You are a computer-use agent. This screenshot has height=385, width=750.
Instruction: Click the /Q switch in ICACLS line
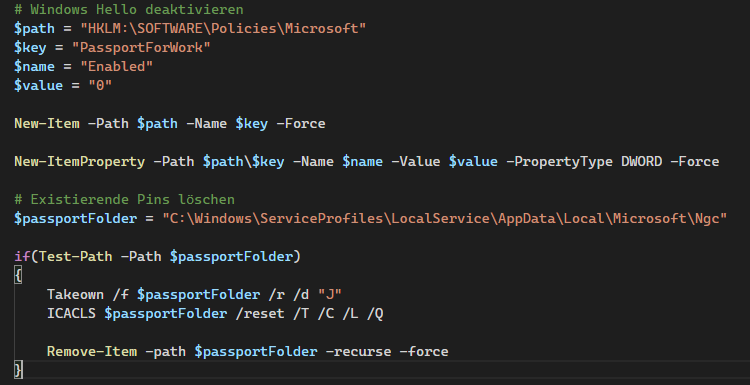[375, 314]
